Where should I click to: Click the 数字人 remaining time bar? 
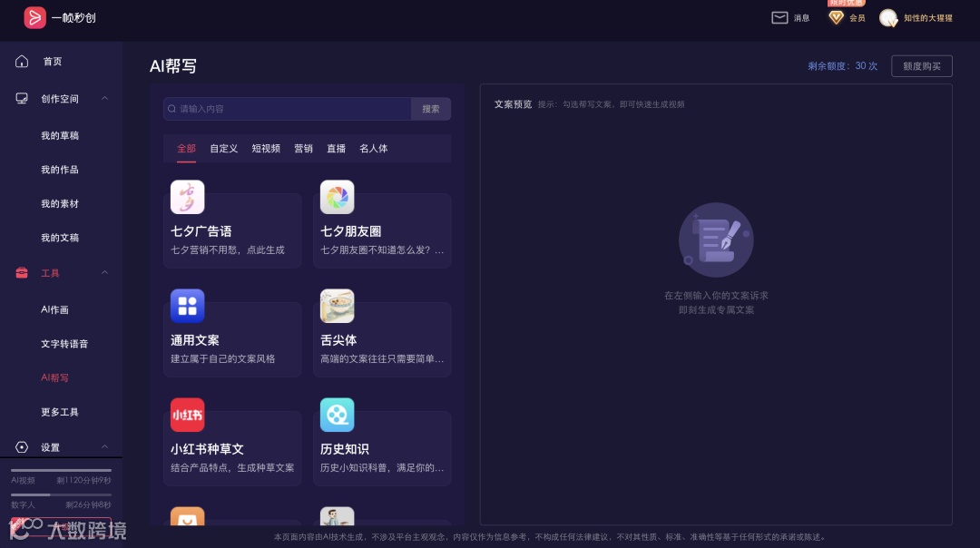click(x=62, y=494)
